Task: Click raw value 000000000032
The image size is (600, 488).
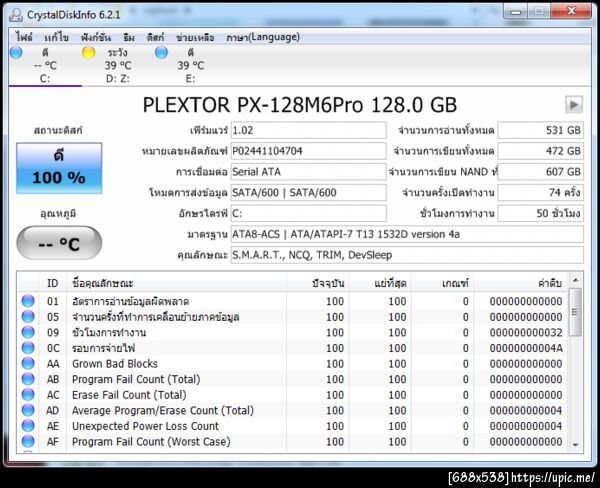Action: [526, 333]
